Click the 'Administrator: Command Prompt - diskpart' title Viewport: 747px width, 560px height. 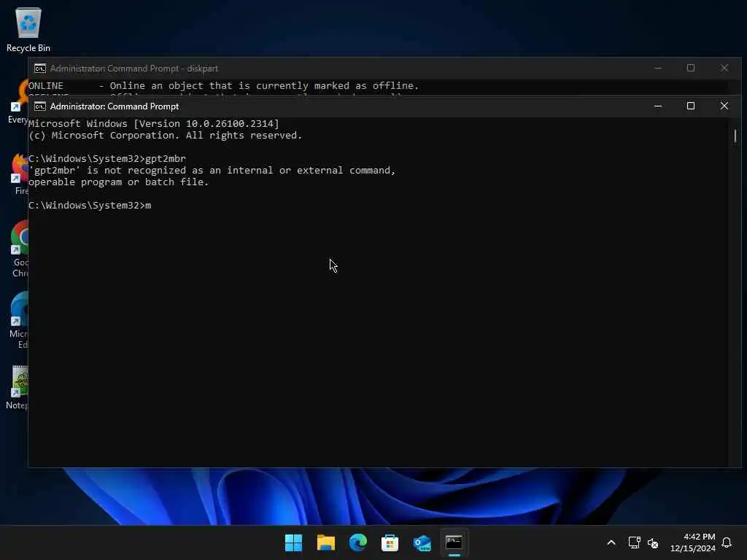tap(134, 69)
